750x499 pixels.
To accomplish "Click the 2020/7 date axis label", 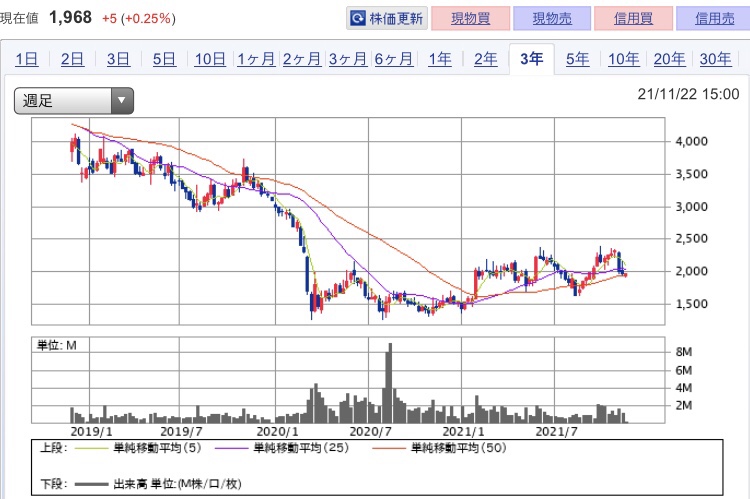I will coord(371,432).
